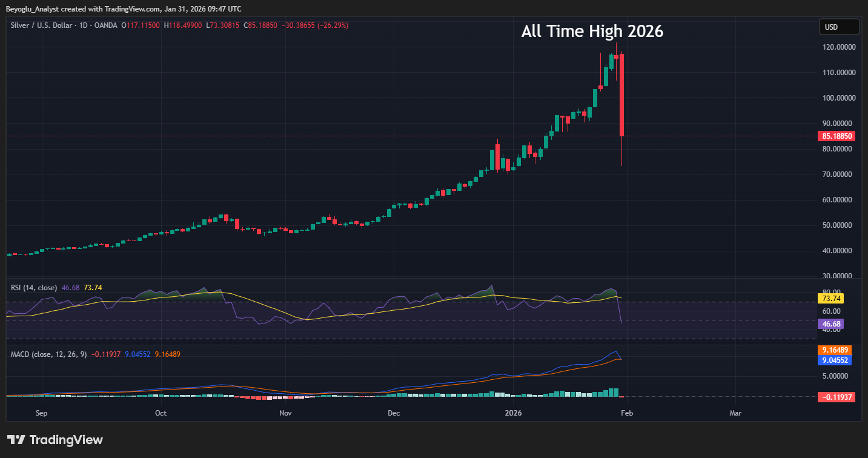Click the Feb label on time axis
This screenshot has height=458, width=868.
(627, 413)
